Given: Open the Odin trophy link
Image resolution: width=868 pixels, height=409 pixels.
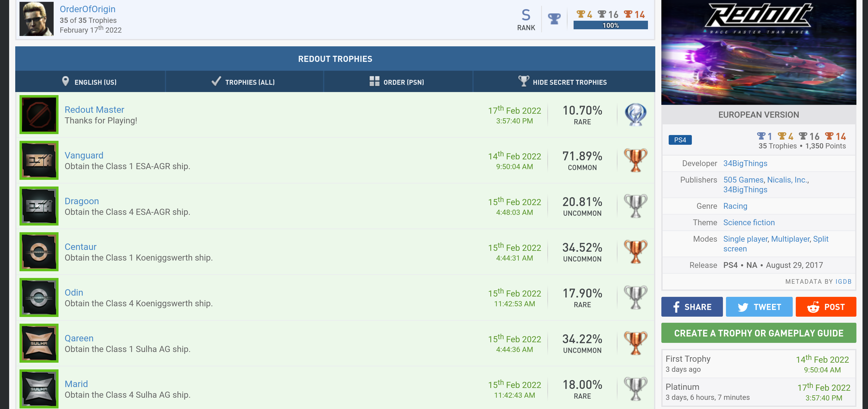Looking at the screenshot, I should point(74,293).
